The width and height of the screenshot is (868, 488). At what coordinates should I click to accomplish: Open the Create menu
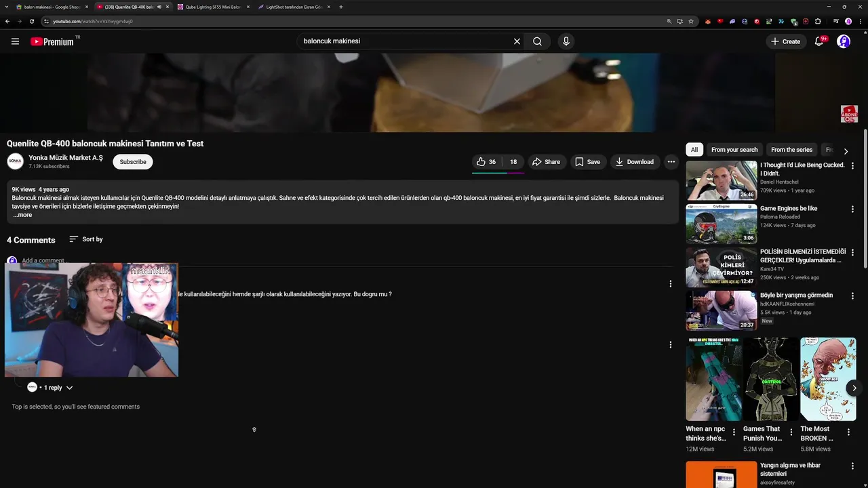click(785, 41)
